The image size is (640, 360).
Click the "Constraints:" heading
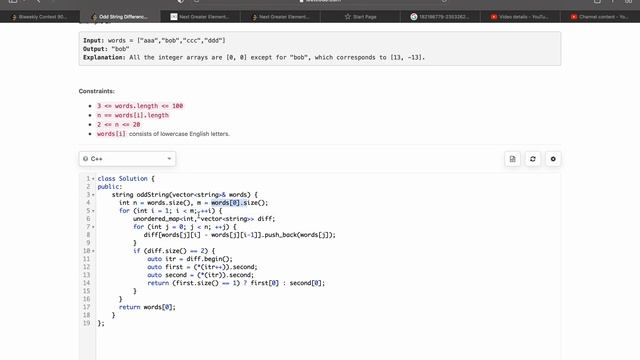[x=97, y=91]
